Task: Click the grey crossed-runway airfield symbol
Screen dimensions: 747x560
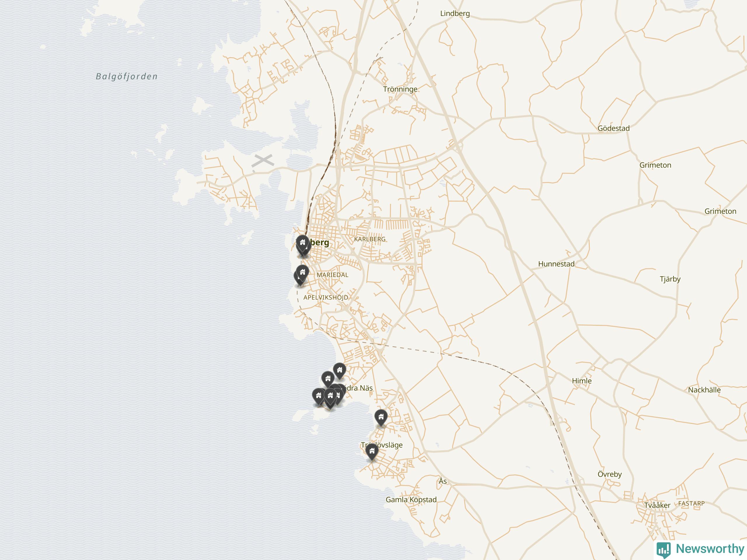Action: (263, 161)
